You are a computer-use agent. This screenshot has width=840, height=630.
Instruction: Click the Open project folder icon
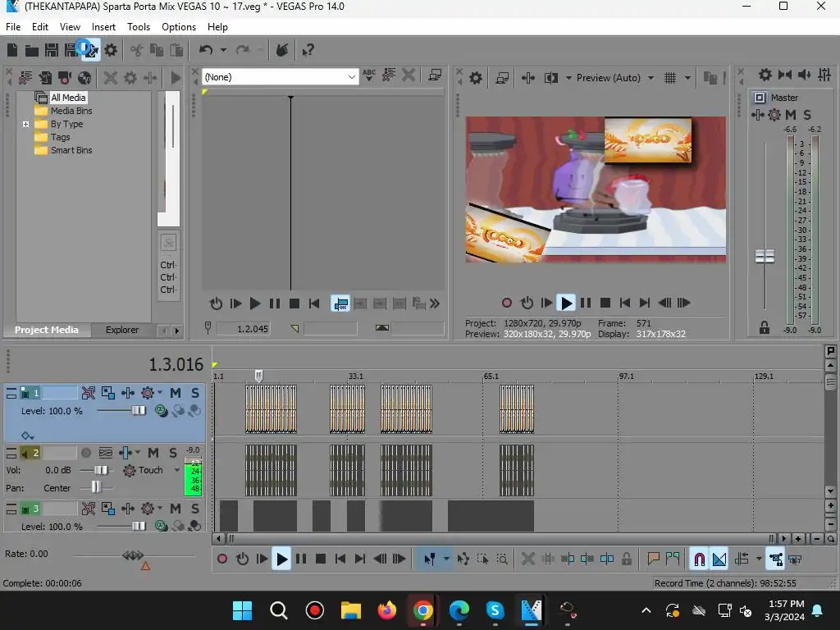(x=32, y=51)
